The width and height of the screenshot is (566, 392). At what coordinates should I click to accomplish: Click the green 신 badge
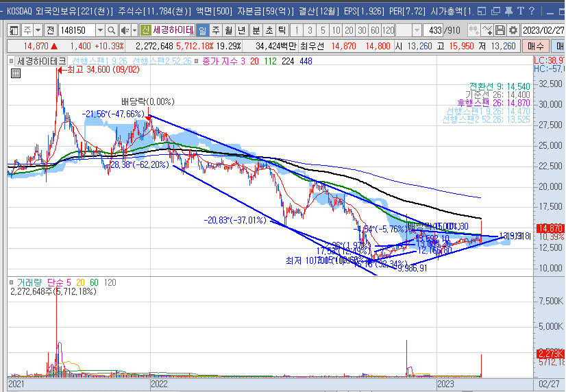click(145, 30)
